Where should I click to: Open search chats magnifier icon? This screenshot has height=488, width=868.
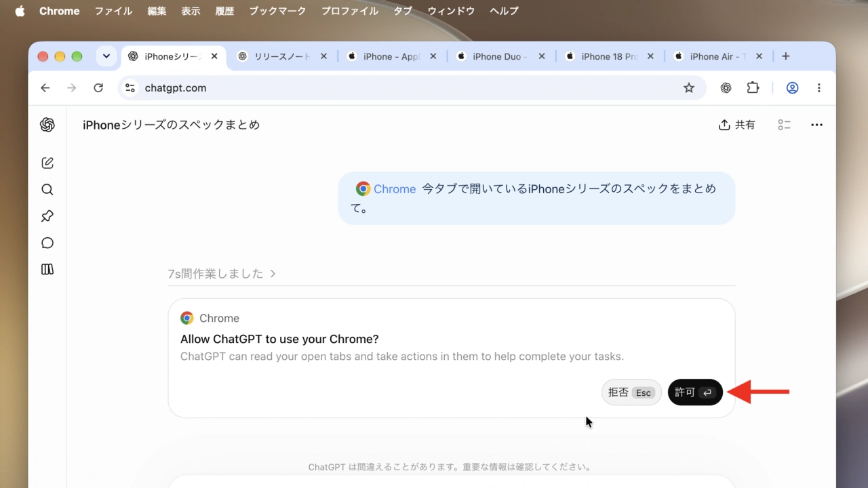[47, 190]
